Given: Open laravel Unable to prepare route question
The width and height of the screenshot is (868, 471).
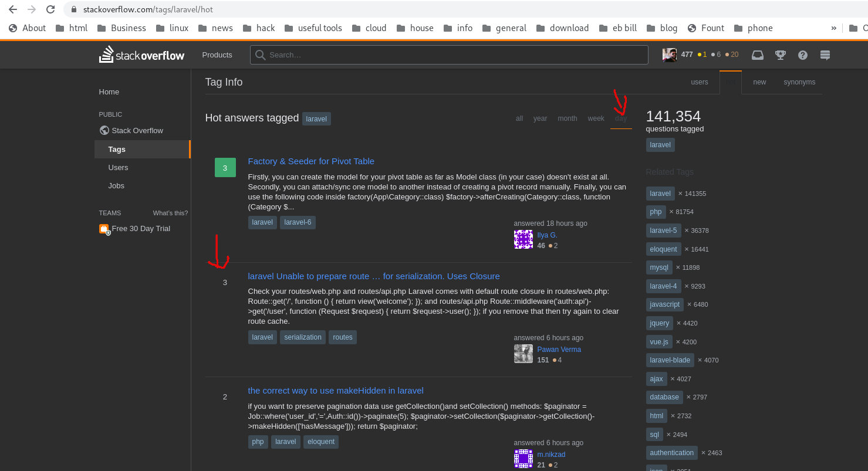Looking at the screenshot, I should point(374,276).
